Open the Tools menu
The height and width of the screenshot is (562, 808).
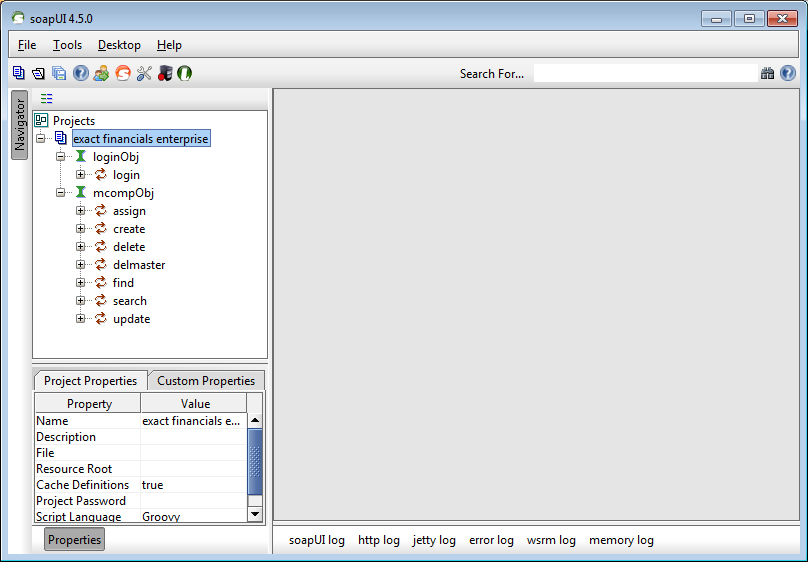(x=67, y=45)
